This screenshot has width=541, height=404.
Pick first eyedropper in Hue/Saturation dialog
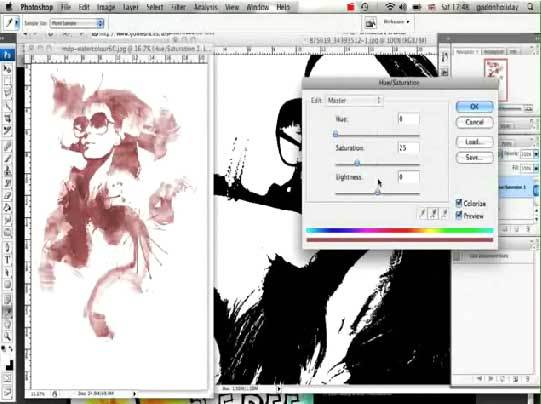(x=422, y=214)
